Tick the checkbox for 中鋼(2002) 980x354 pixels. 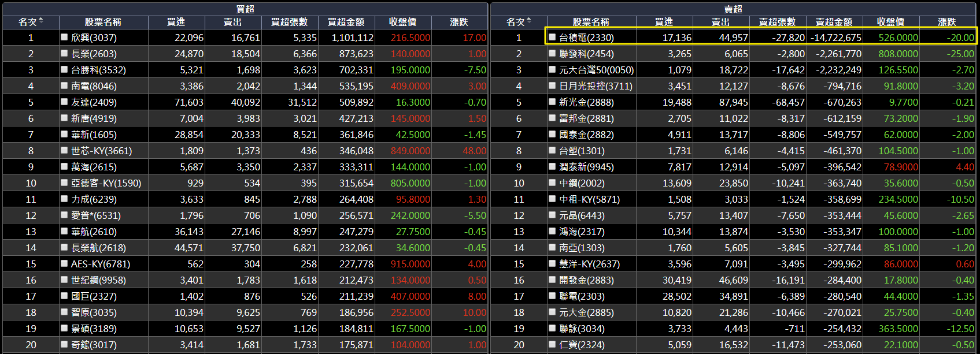552,182
